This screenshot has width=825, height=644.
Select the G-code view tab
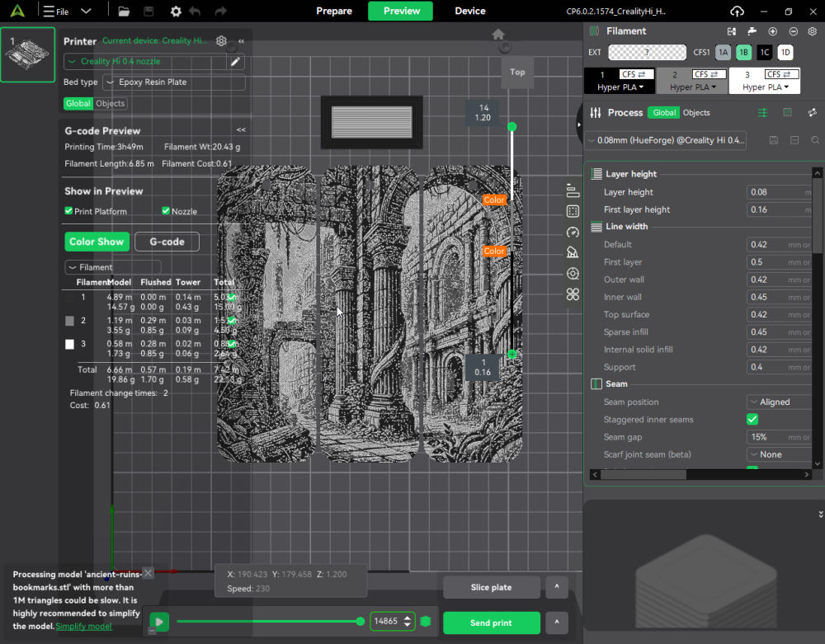[167, 242]
